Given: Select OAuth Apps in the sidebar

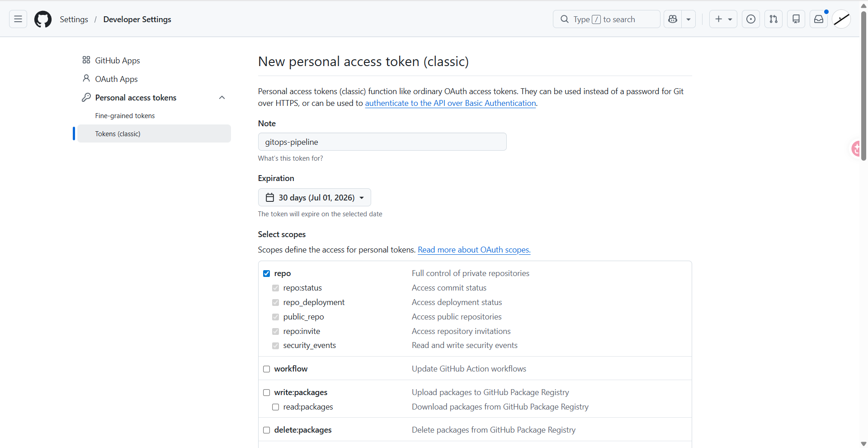Looking at the screenshot, I should [116, 79].
